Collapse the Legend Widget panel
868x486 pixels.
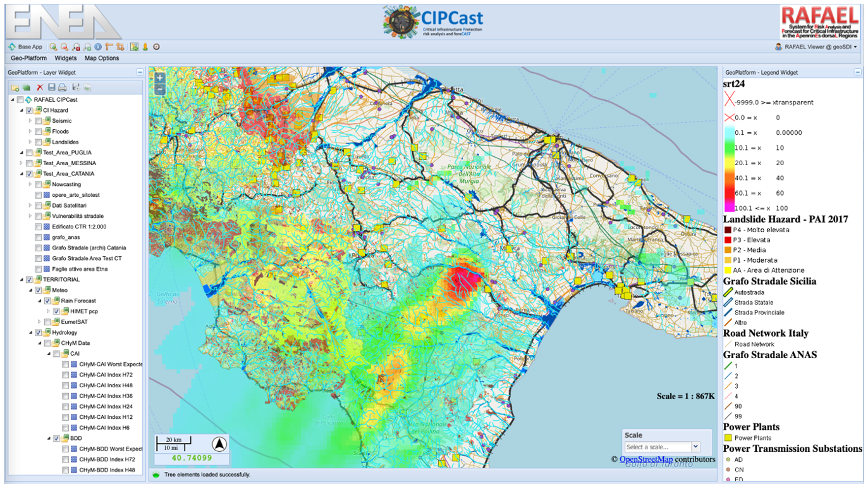pos(857,73)
